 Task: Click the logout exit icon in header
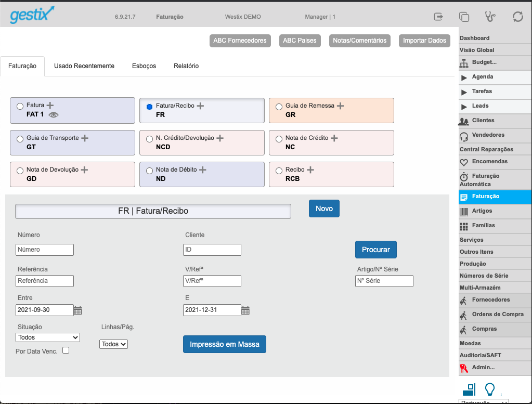(x=438, y=17)
